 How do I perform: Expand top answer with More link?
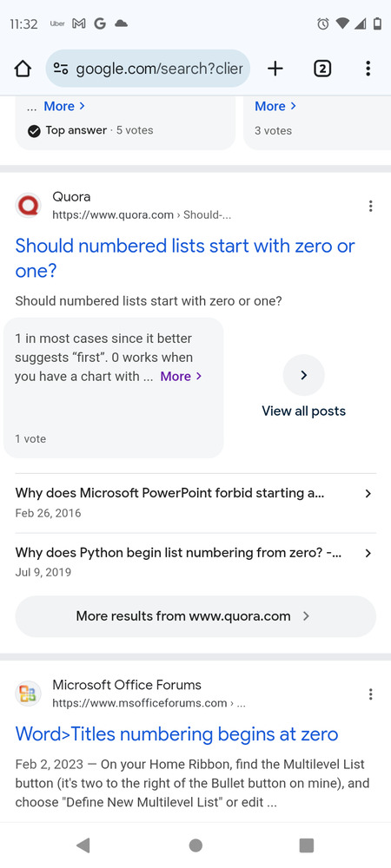point(64,106)
